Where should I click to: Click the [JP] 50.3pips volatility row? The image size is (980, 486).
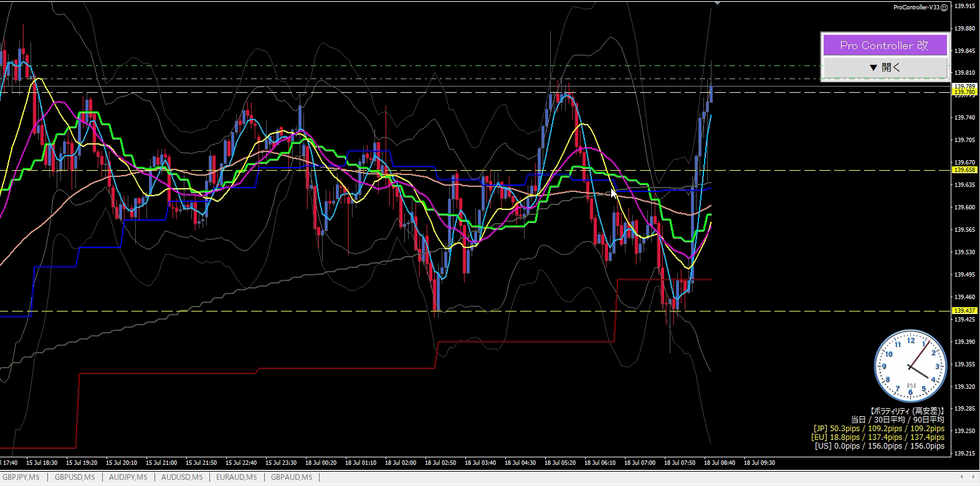point(879,429)
